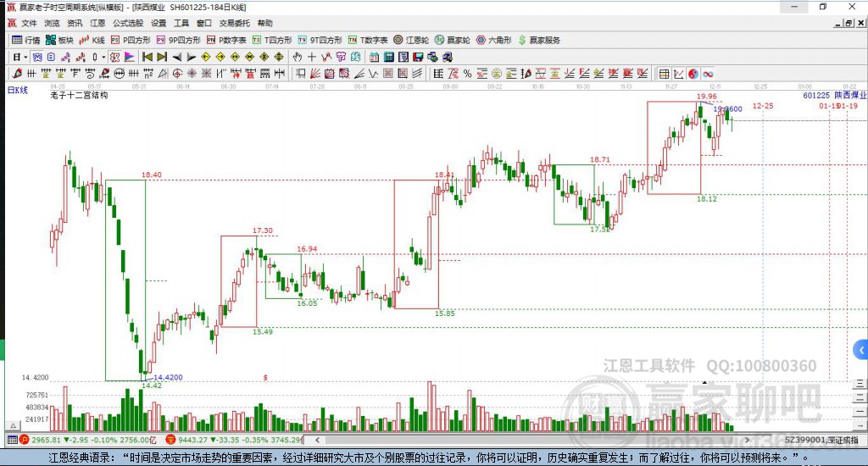This screenshot has height=466, width=868.
Task: Jump to last bar with skip-forward icon
Action: (x=162, y=57)
